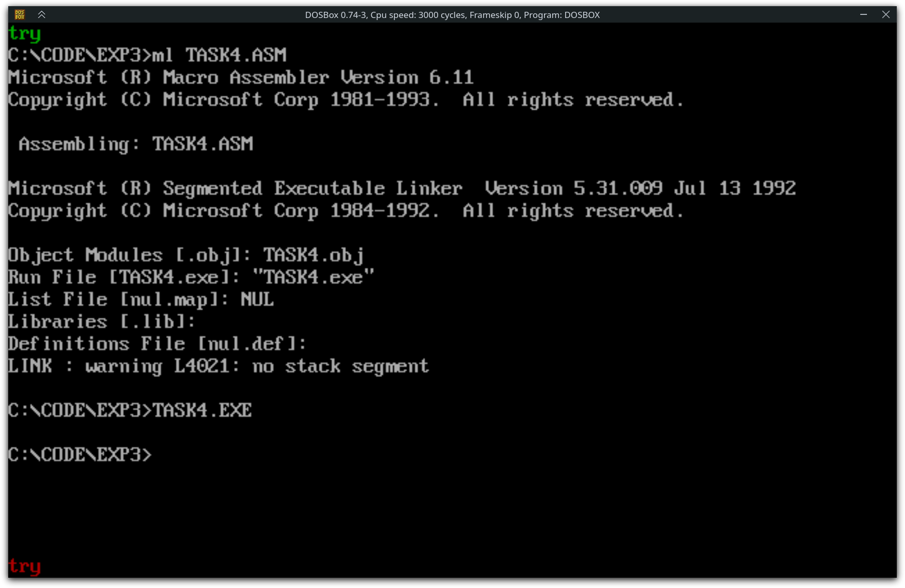
Task: Click the red 'try' text at bottom
Action: coord(24,566)
